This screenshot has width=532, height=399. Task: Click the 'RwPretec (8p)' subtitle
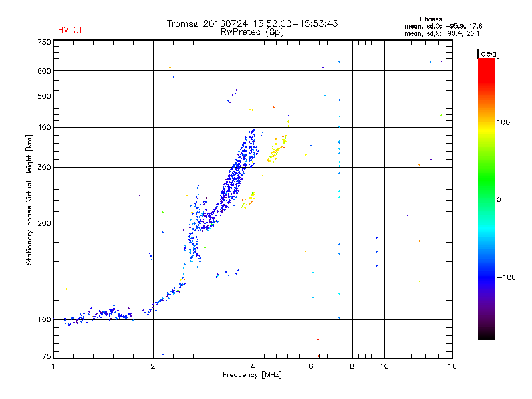252,32
